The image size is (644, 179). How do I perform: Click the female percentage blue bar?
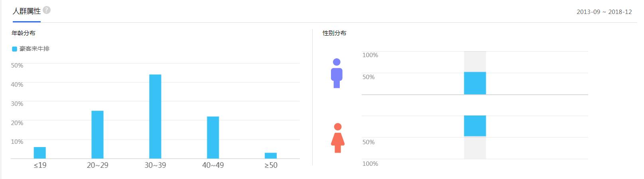click(x=475, y=126)
